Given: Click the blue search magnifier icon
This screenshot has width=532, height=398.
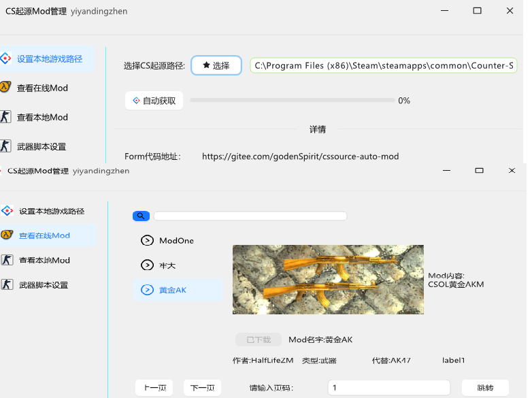Looking at the screenshot, I should click(x=141, y=216).
